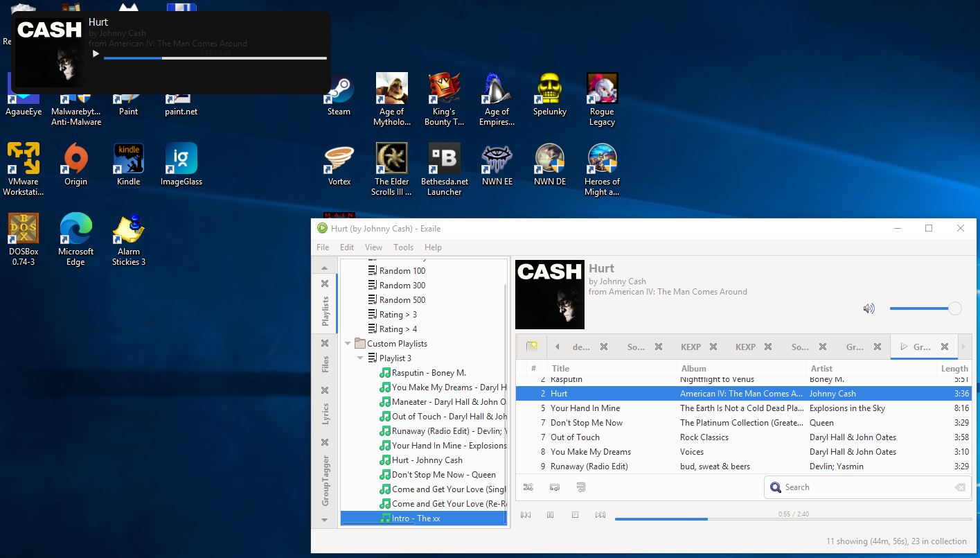This screenshot has width=980, height=558.
Task: Toggle repeat playback mode
Action: [x=555, y=487]
